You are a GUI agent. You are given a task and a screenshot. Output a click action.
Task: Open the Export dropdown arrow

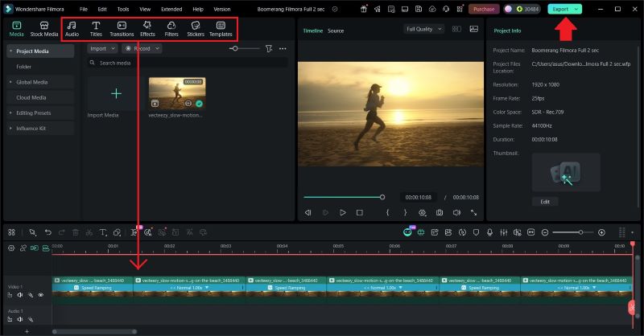click(x=576, y=9)
